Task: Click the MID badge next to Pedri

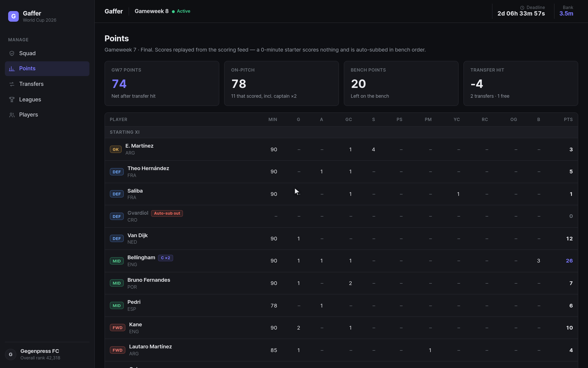Action: pyautogui.click(x=117, y=305)
